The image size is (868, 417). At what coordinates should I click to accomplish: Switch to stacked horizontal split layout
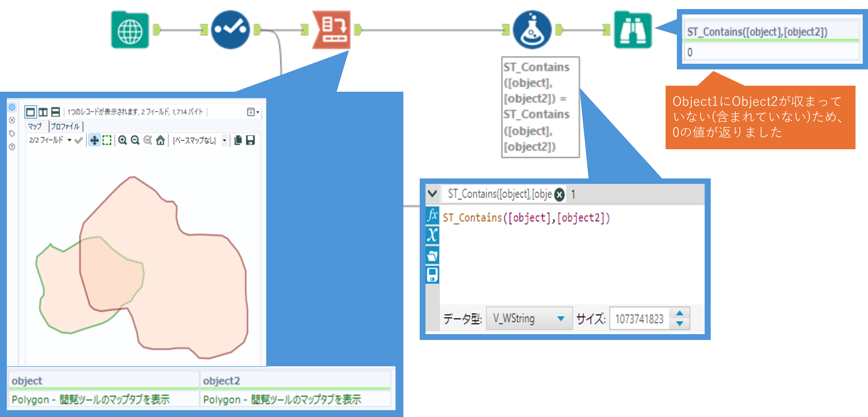click(55, 112)
